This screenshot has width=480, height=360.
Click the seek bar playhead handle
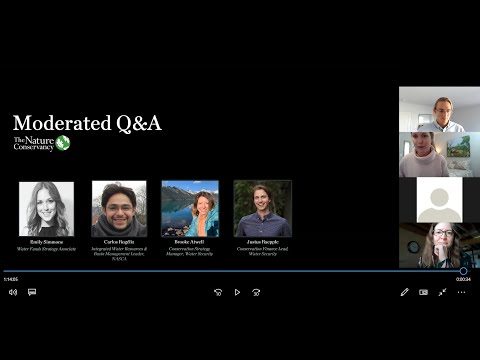coord(463,271)
